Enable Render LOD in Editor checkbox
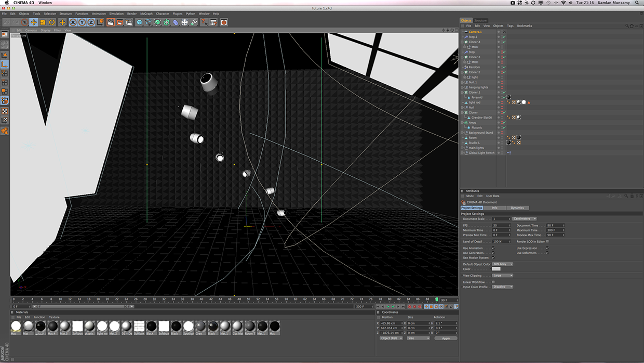Viewport: 644px width, 363px height. click(x=547, y=241)
